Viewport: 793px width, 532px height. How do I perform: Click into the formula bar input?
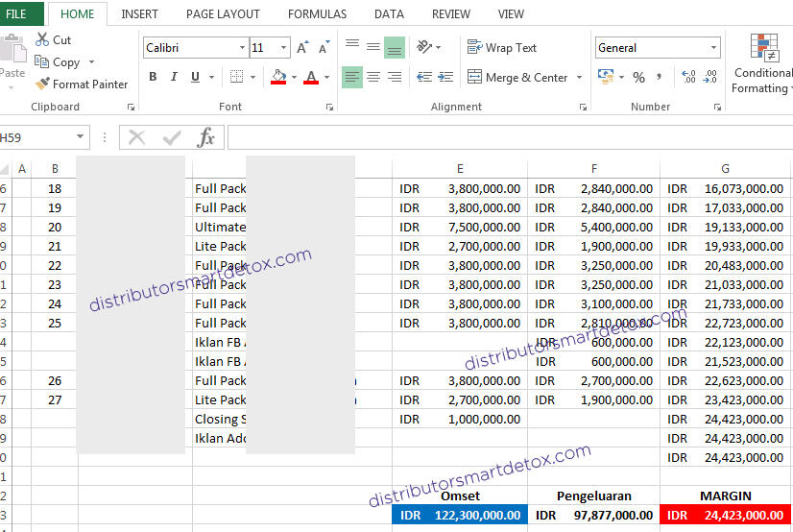(510, 137)
